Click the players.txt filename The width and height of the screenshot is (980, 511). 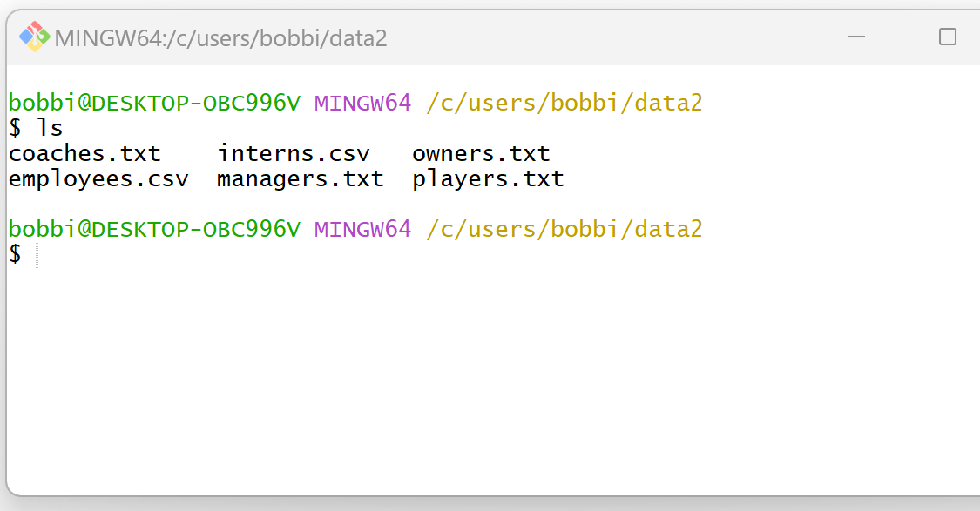coord(488,180)
